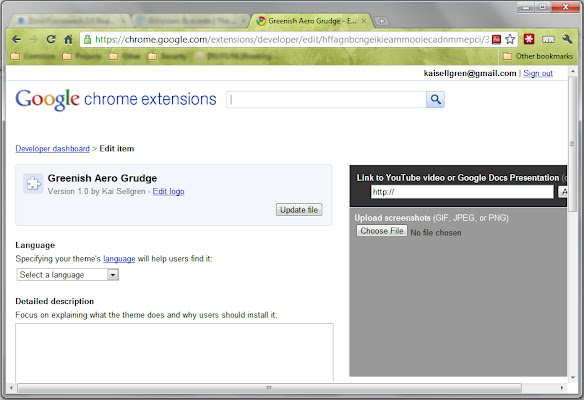
Task: Close the Greenish Aero Grudge tab
Action: click(364, 21)
